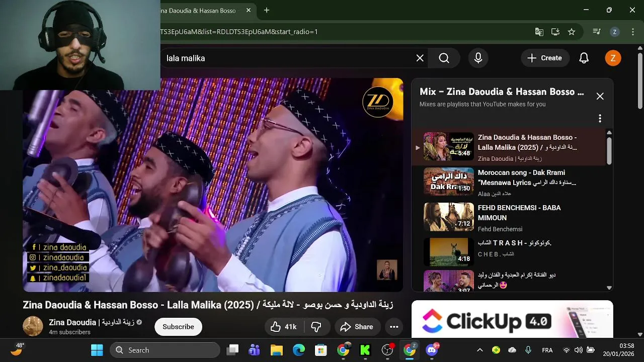Click the YouTube search magnifier button
644x362 pixels.
444,58
